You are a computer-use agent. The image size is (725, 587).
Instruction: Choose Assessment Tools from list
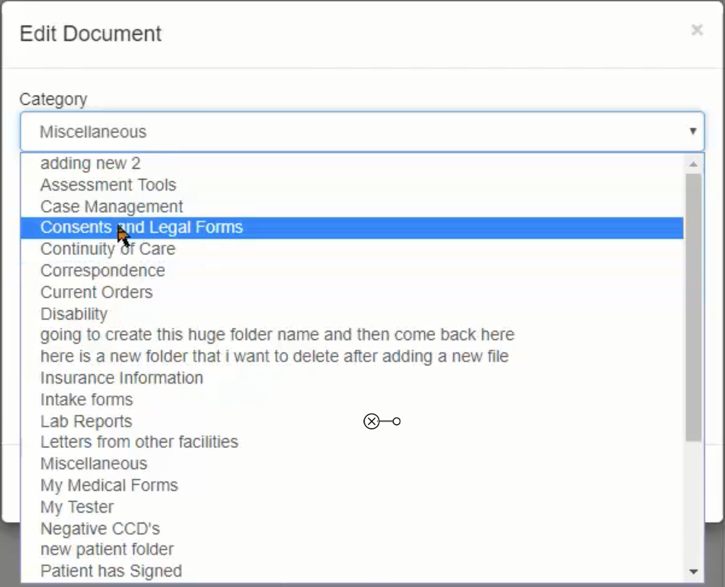tap(108, 185)
